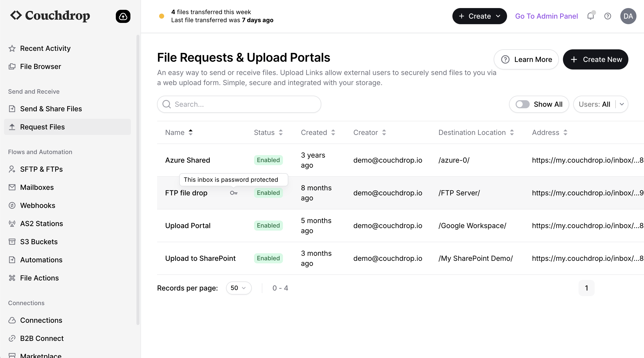Click the help question mark icon in header
The height and width of the screenshot is (358, 644).
[607, 16]
